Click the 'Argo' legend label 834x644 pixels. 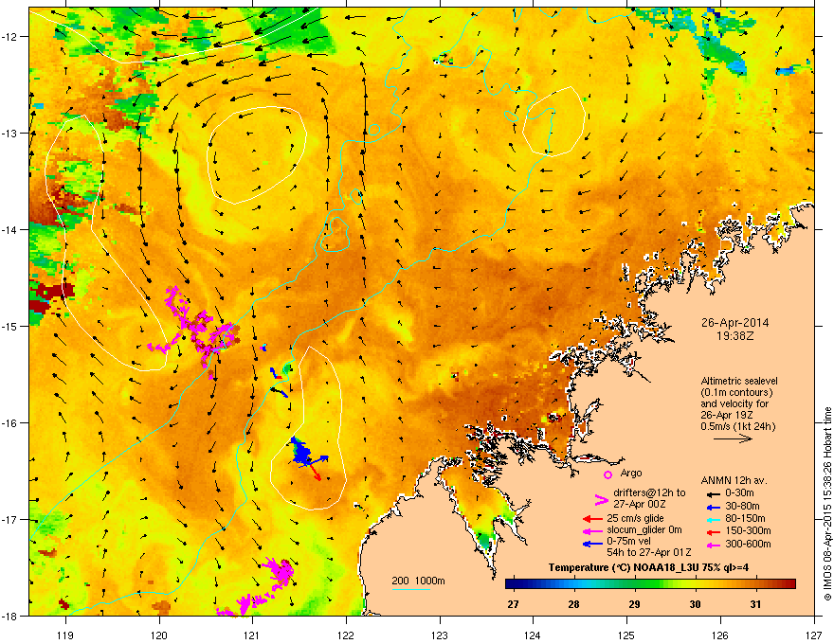[631, 473]
